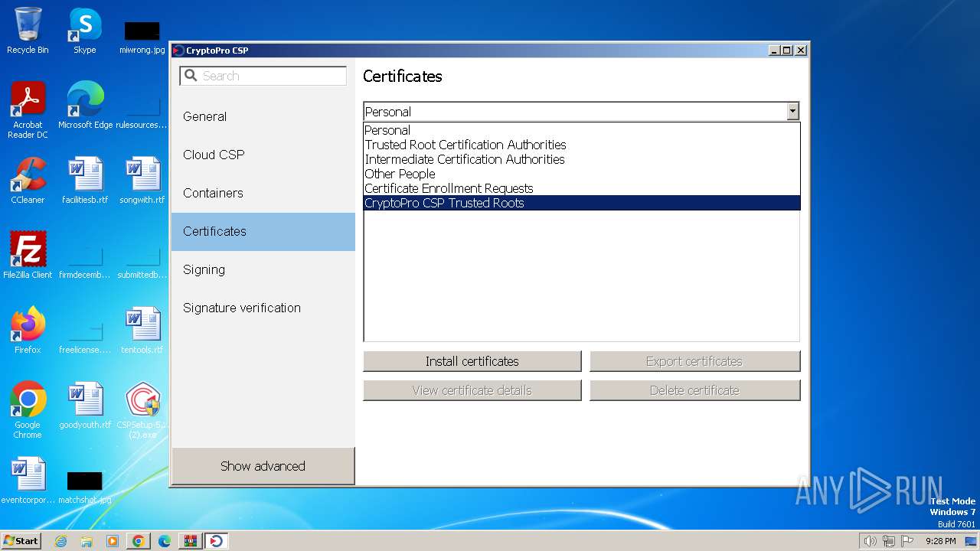
Task: Open media player taskbar icon
Action: coord(113,541)
